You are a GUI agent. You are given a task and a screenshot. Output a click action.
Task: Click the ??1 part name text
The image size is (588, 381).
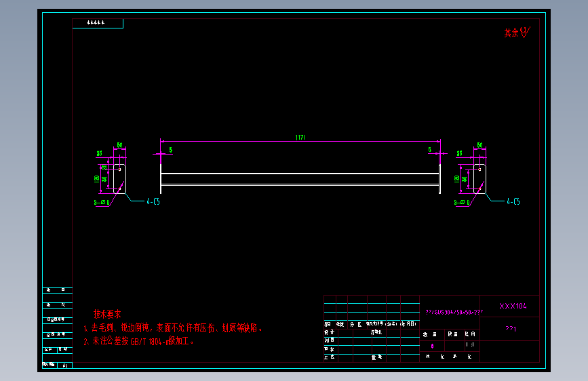point(511,329)
